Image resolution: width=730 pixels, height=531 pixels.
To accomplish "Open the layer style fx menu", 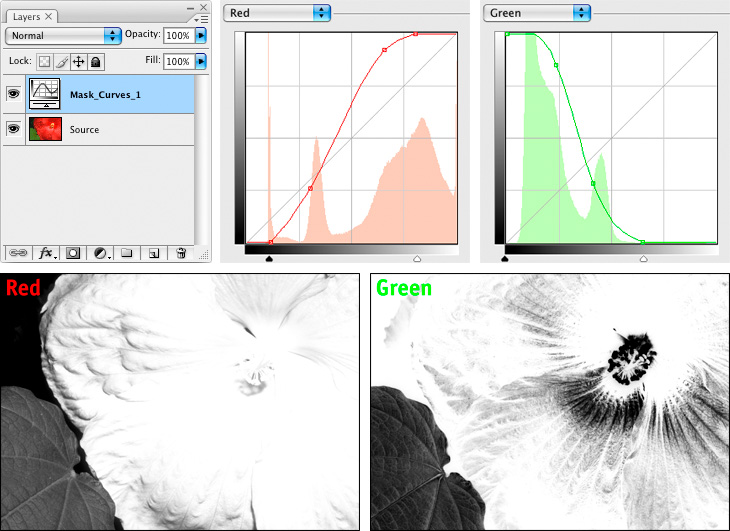I will point(45,253).
